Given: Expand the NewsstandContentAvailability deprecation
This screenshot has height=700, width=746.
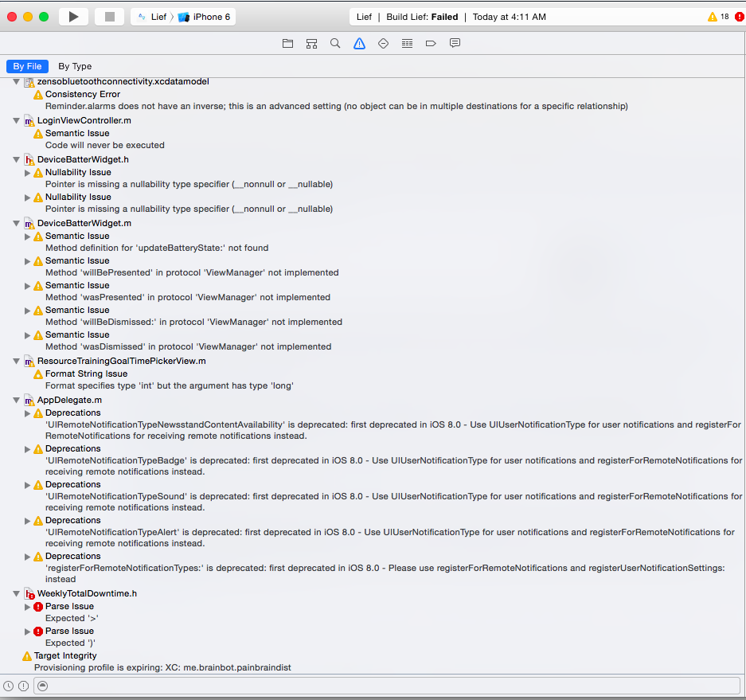Looking at the screenshot, I should 28,413.
